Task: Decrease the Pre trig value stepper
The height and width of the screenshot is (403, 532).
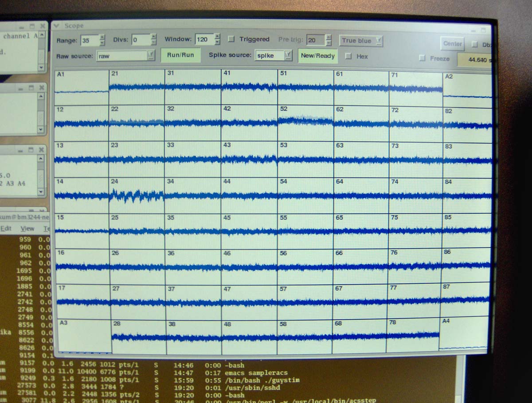Action: tap(328, 43)
